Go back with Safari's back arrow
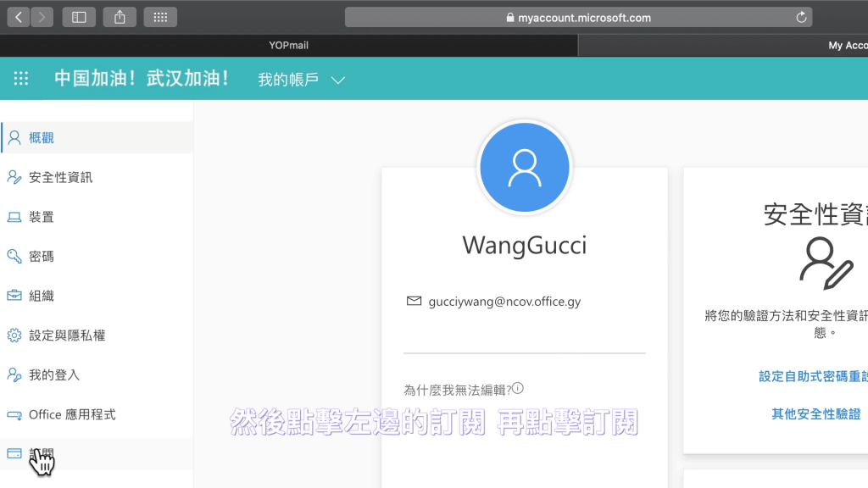868x488 pixels. pos(19,17)
